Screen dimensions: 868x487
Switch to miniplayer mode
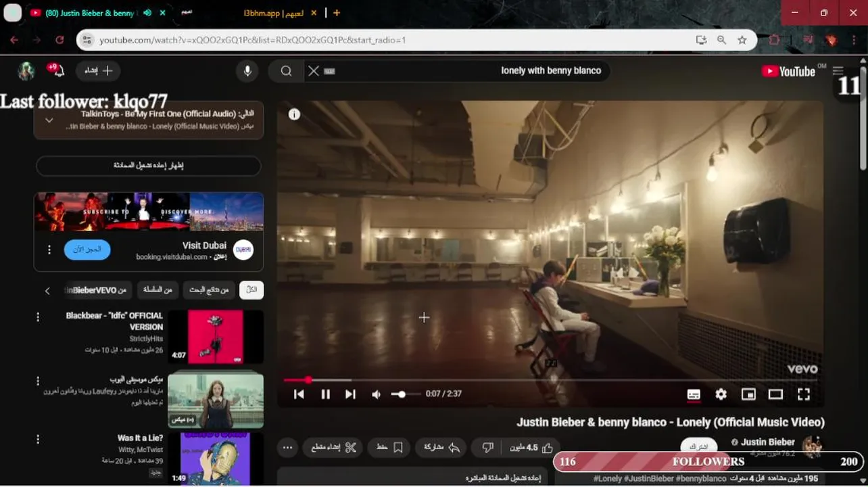(748, 394)
